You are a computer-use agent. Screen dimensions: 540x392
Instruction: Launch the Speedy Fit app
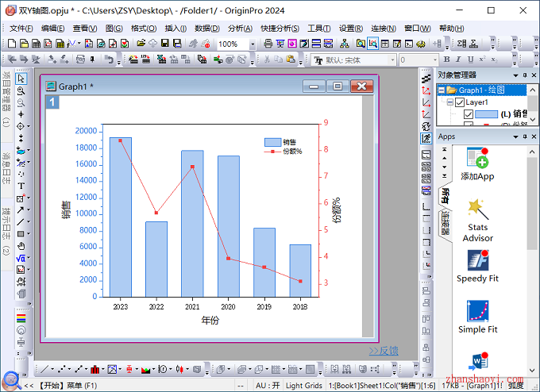(478, 267)
